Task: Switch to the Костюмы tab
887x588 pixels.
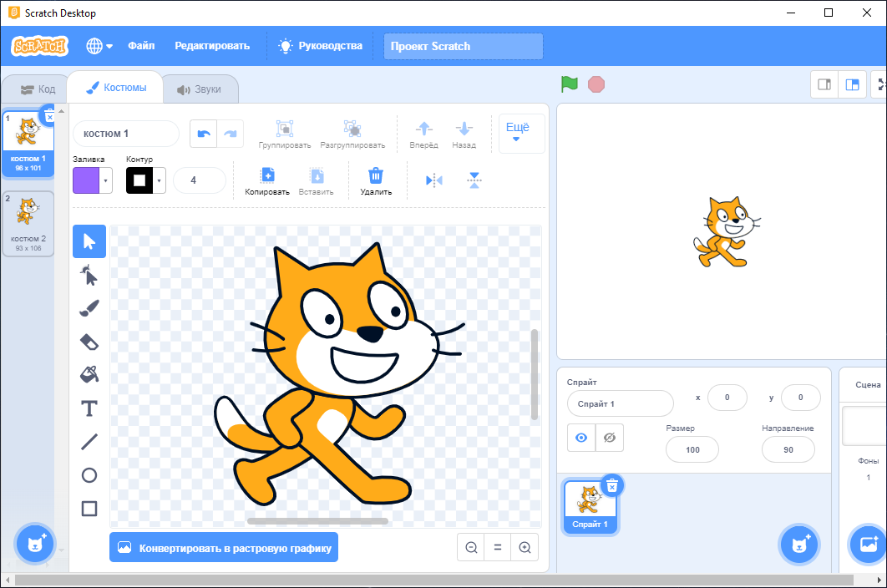Action: click(x=115, y=88)
